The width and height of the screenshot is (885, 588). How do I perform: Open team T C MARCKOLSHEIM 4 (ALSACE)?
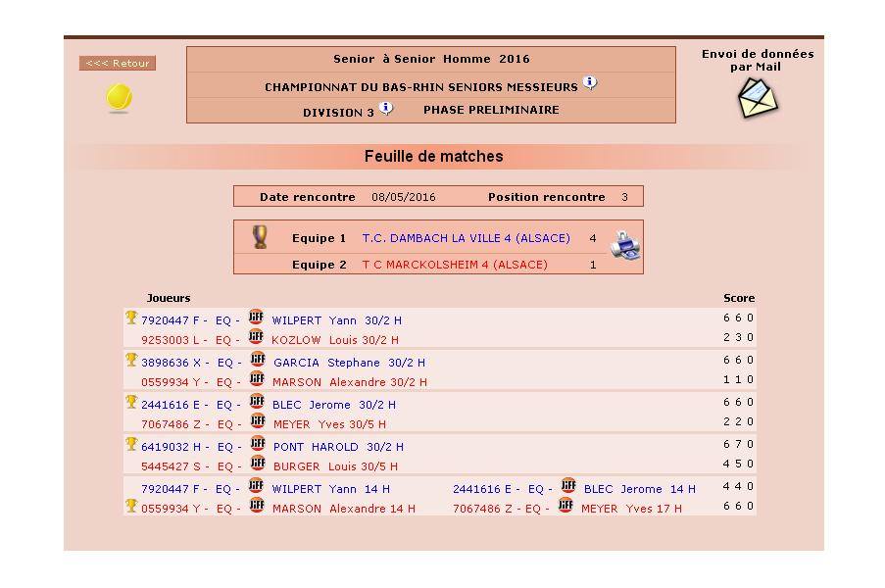click(455, 265)
